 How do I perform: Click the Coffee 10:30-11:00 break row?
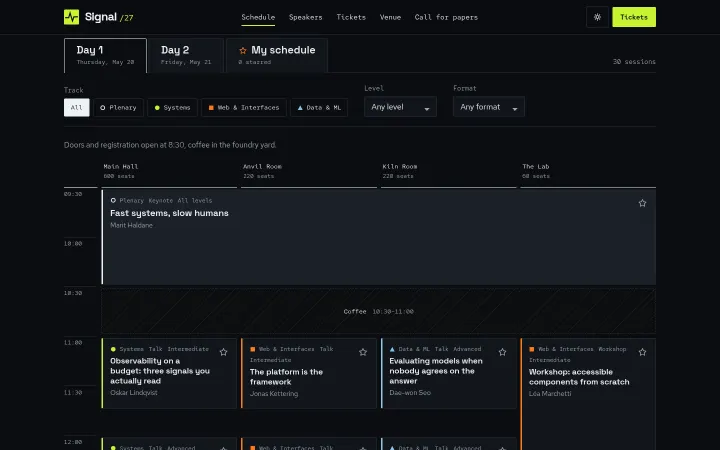[x=378, y=311]
